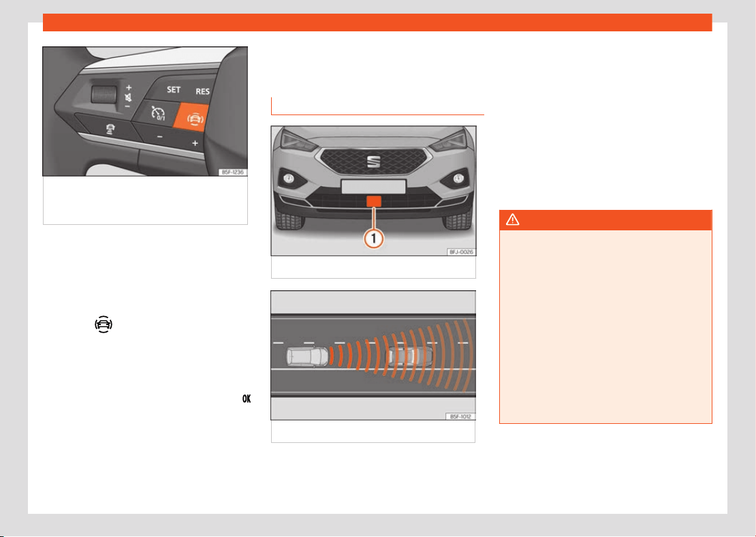Click the SEAT logo on the grille
756x537 pixels.
(x=374, y=162)
